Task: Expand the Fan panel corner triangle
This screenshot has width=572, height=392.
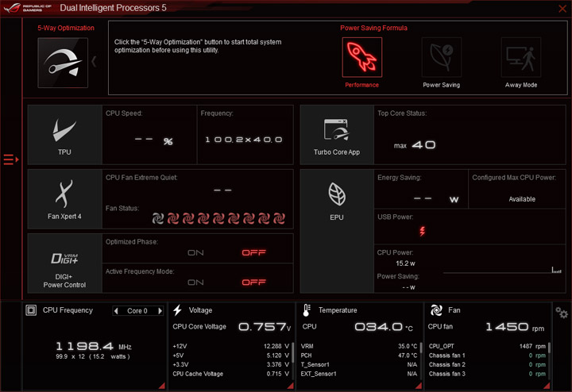Action: coord(547,386)
